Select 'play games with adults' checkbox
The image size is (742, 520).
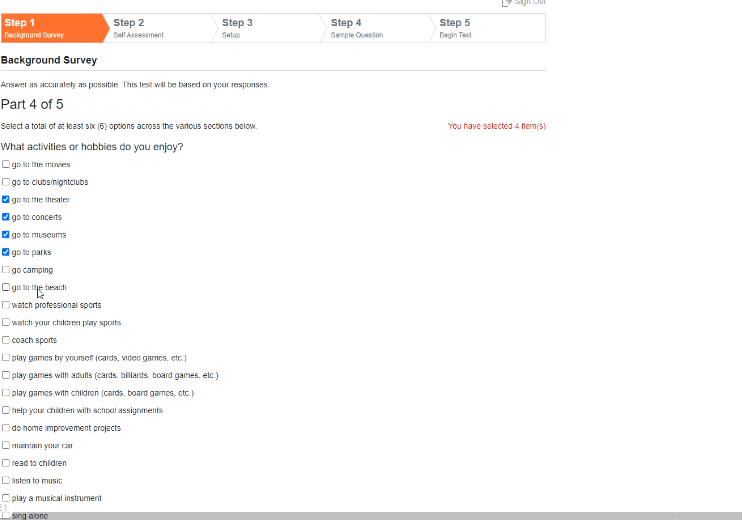click(6, 375)
